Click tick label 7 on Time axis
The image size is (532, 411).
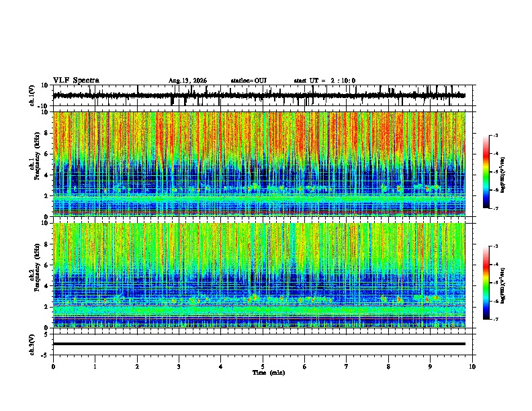tap(347, 367)
